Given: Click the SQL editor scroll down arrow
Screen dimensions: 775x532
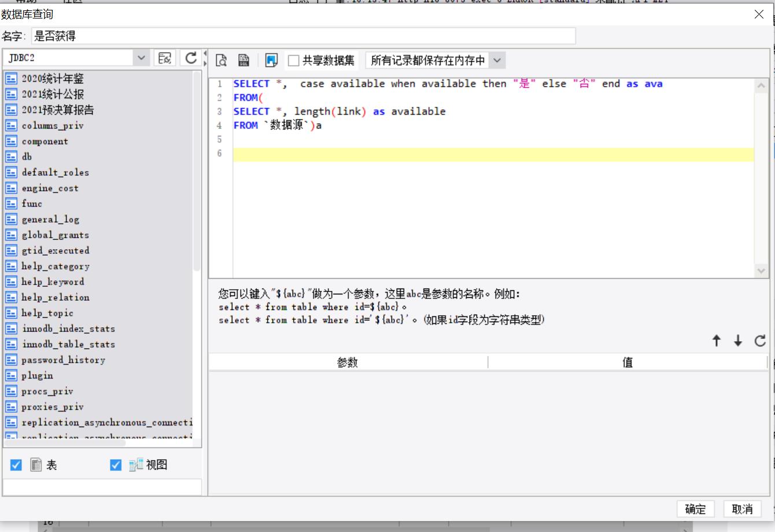Looking at the screenshot, I should point(761,271).
